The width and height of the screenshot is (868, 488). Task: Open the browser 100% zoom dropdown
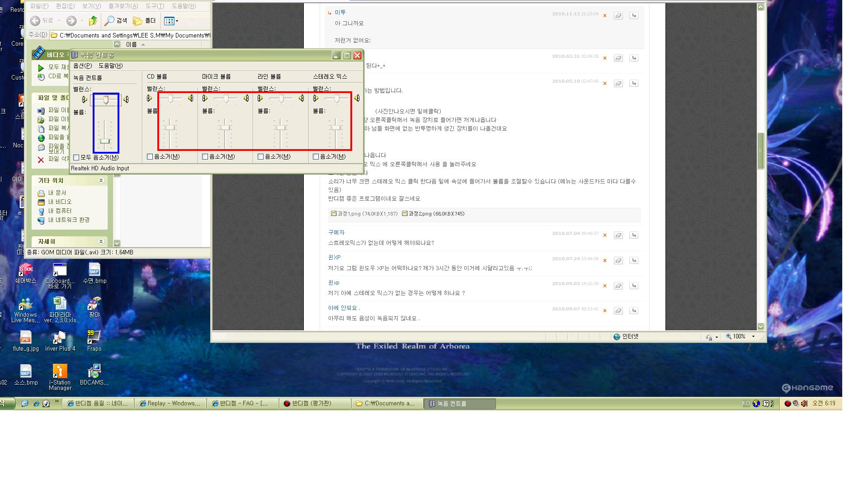pos(753,337)
